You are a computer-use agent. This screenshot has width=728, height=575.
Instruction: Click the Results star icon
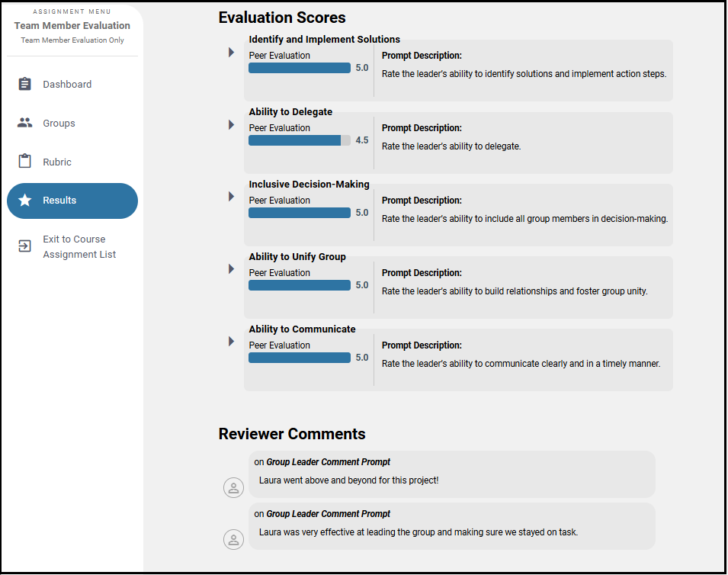[25, 201]
